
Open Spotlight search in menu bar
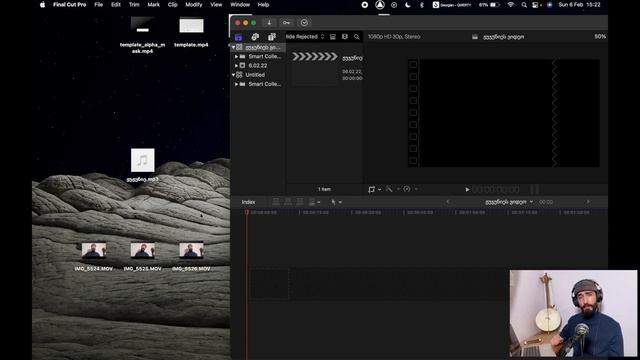tap(524, 5)
